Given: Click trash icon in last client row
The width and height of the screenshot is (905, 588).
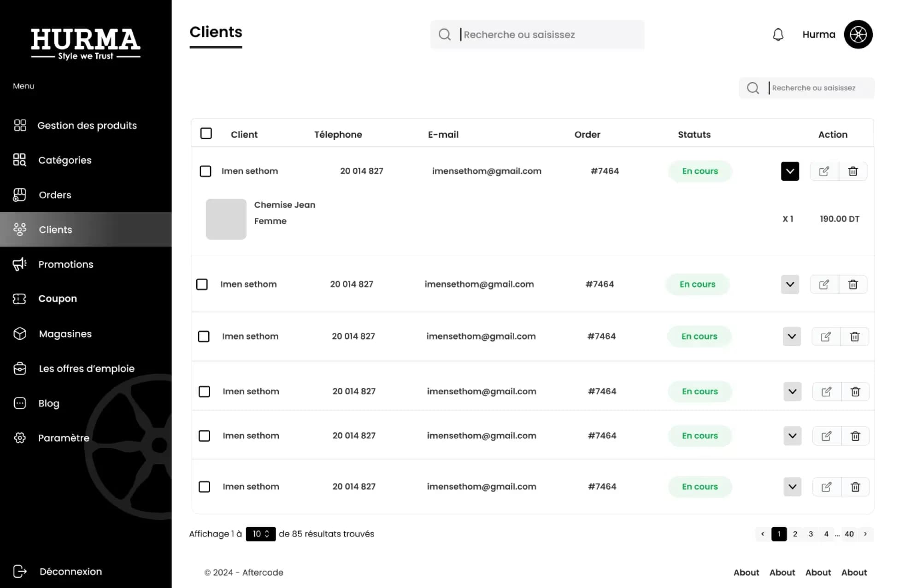Looking at the screenshot, I should pos(855,487).
